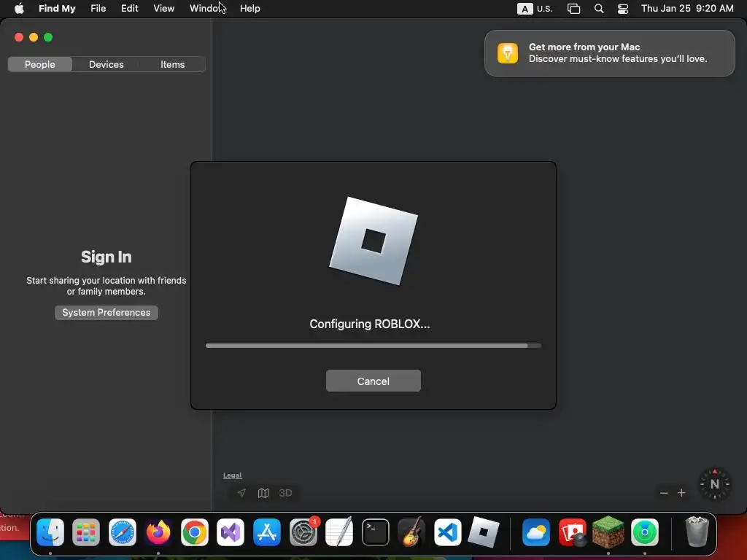Open Visual Studio Code from the Dock

[x=447, y=532]
